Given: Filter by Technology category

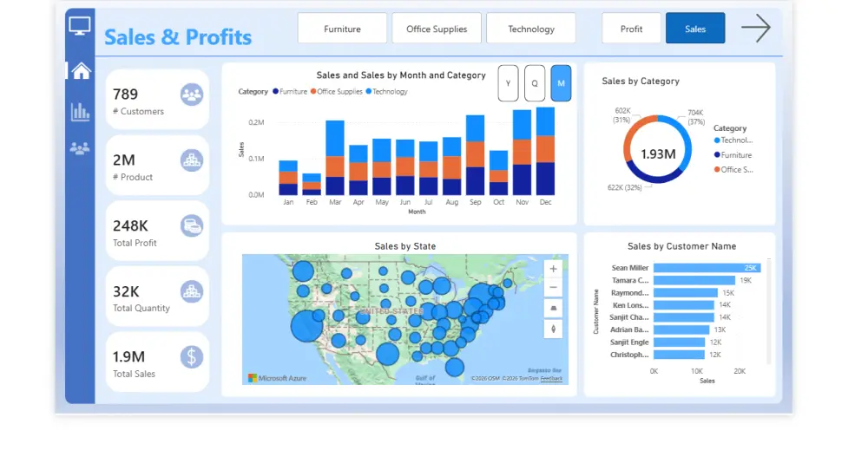Looking at the screenshot, I should pos(531,29).
